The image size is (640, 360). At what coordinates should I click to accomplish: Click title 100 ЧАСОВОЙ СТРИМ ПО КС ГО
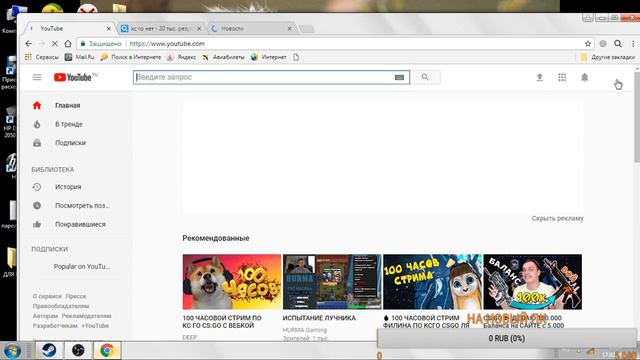[x=222, y=322]
